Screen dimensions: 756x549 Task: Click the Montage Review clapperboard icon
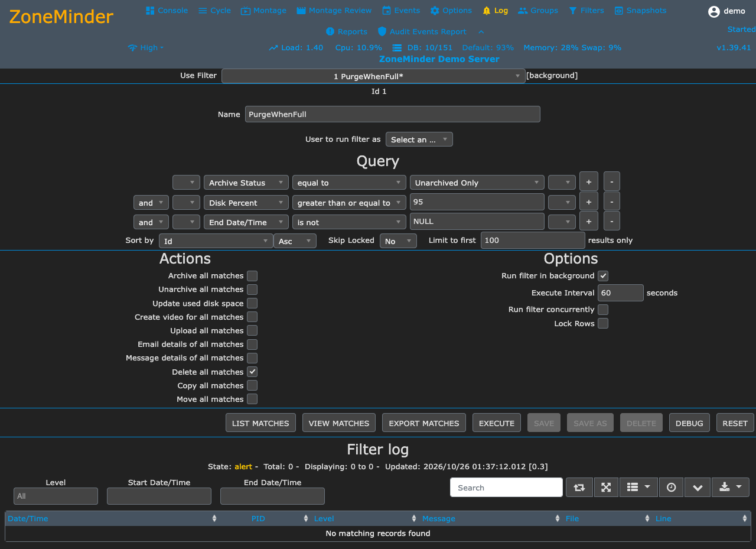point(301,11)
